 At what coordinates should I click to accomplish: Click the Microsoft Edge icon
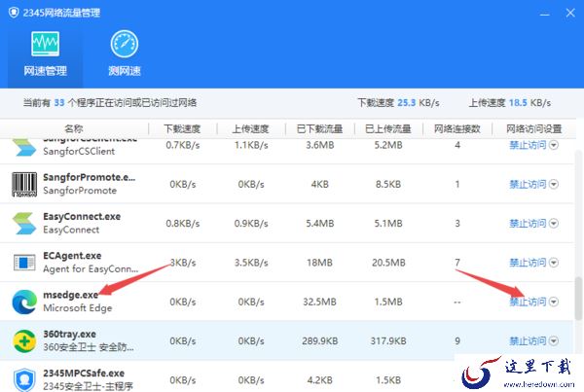[x=24, y=302]
